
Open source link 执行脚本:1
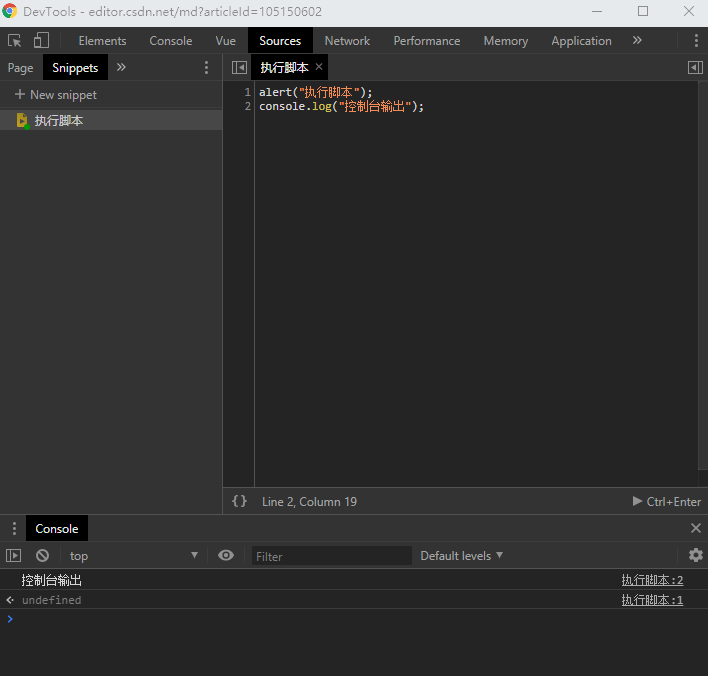pos(652,600)
